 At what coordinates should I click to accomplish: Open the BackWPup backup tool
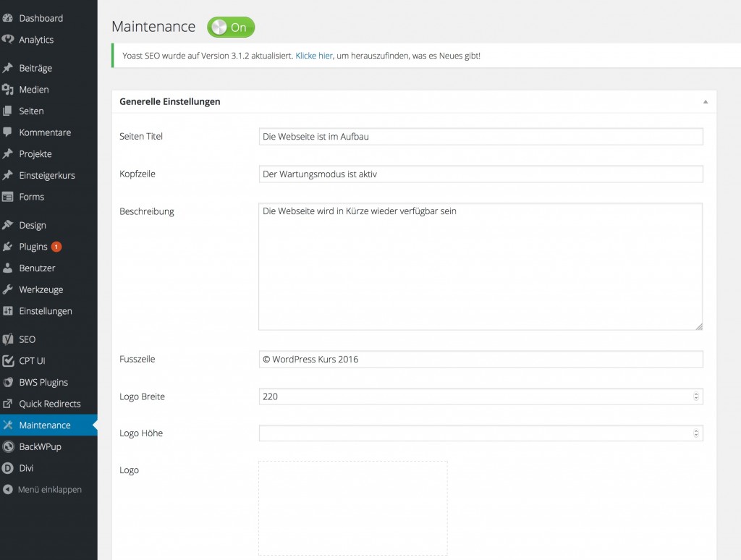[41, 446]
